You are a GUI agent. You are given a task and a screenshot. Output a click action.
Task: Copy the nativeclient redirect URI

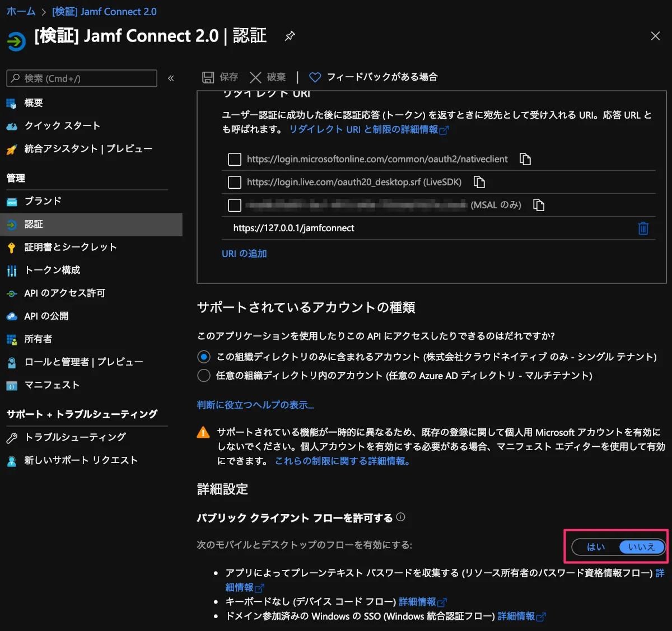525,159
